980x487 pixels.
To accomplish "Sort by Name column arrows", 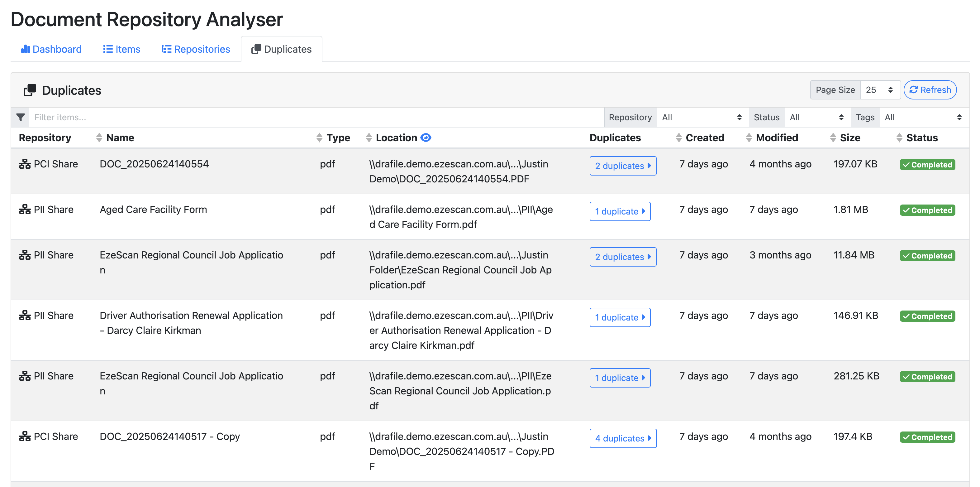I will [x=99, y=137].
